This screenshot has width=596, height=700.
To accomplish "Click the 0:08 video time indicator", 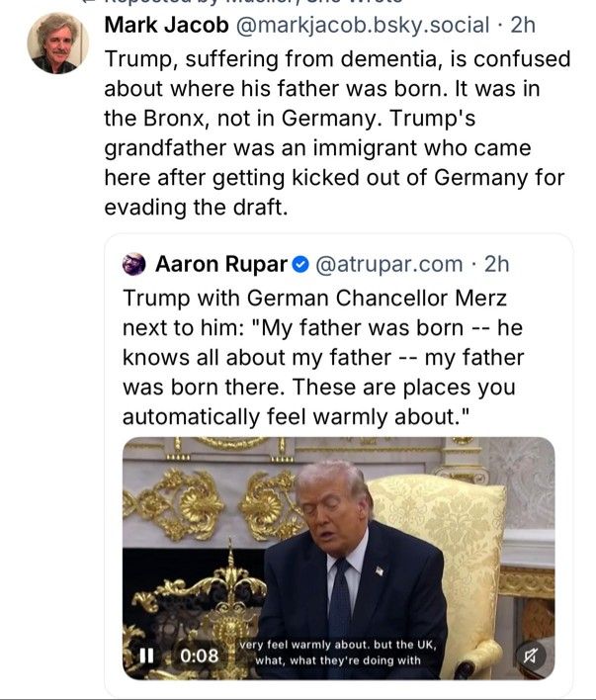I will pyautogui.click(x=199, y=656).
